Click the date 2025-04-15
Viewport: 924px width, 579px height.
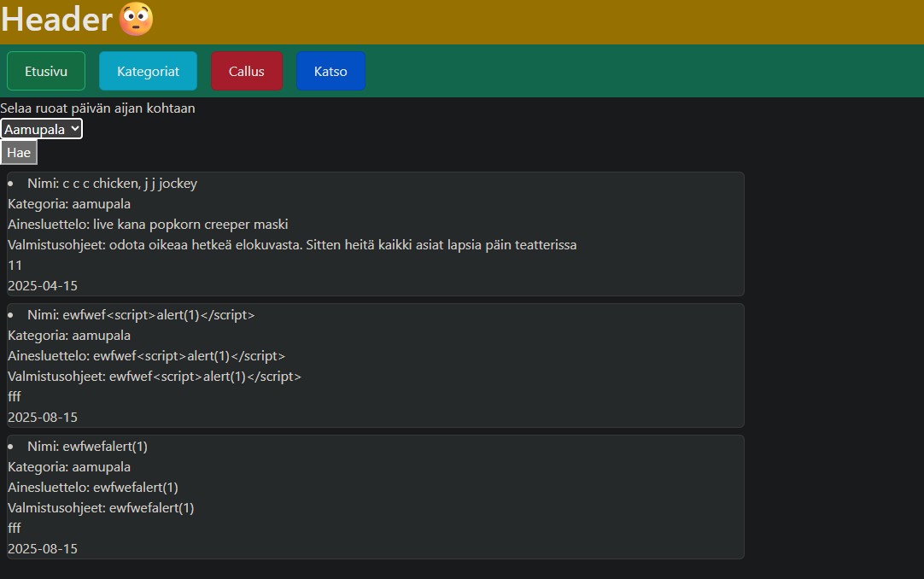(43, 286)
